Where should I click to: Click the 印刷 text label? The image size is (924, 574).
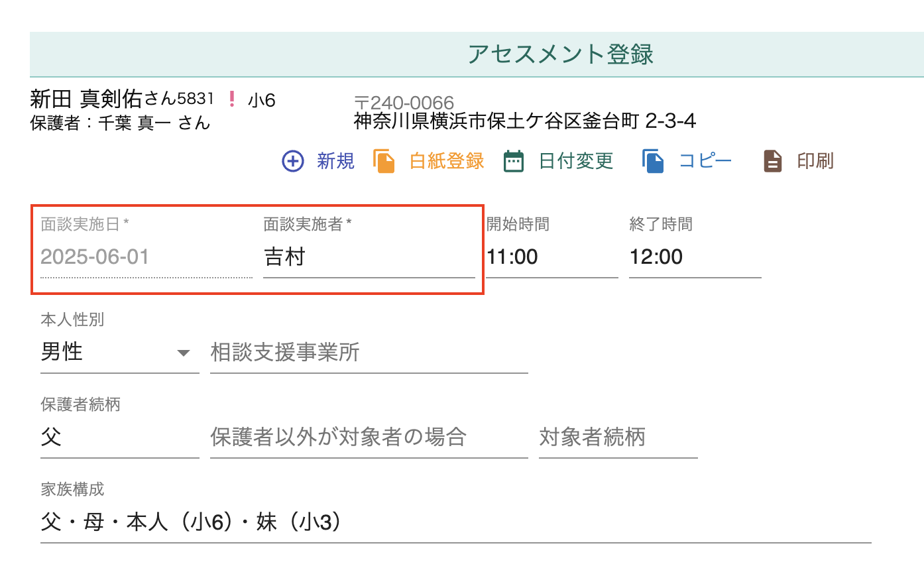pyautogui.click(x=815, y=161)
